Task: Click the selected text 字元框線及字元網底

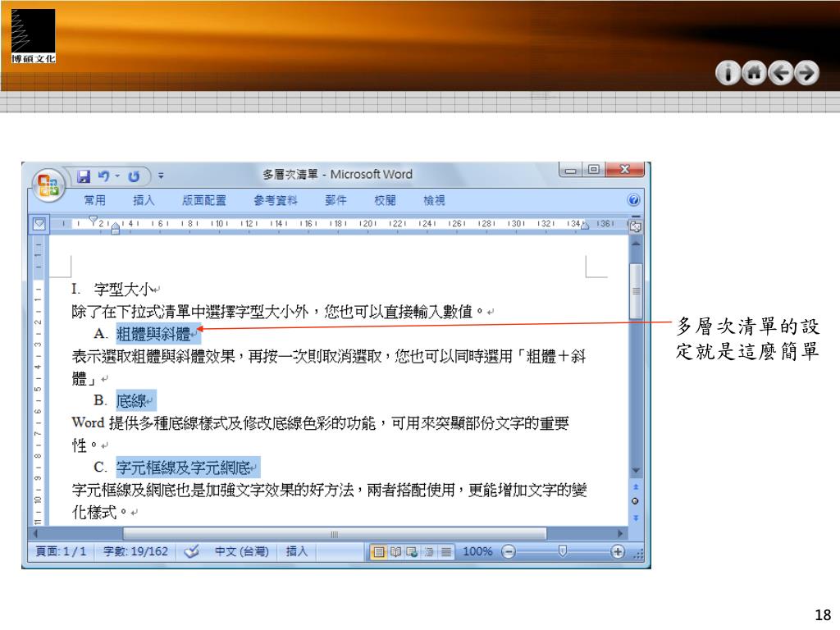Action: point(183,468)
